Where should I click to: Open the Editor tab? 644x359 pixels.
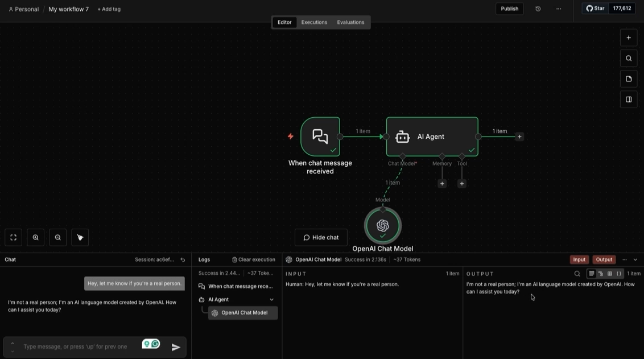284,22
